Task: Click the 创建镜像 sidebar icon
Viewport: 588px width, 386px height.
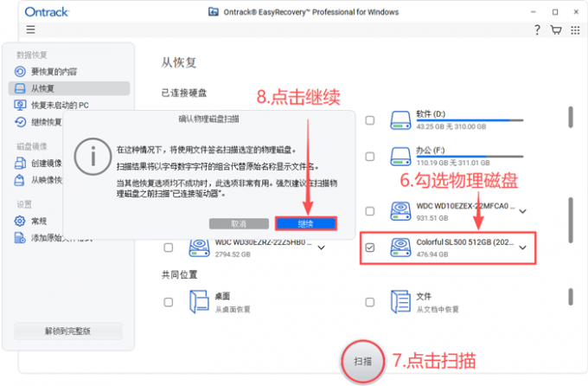Action: [20, 163]
